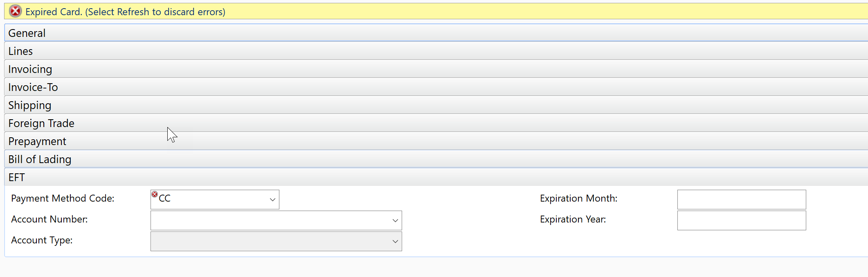Expand the General section

pyautogui.click(x=436, y=33)
